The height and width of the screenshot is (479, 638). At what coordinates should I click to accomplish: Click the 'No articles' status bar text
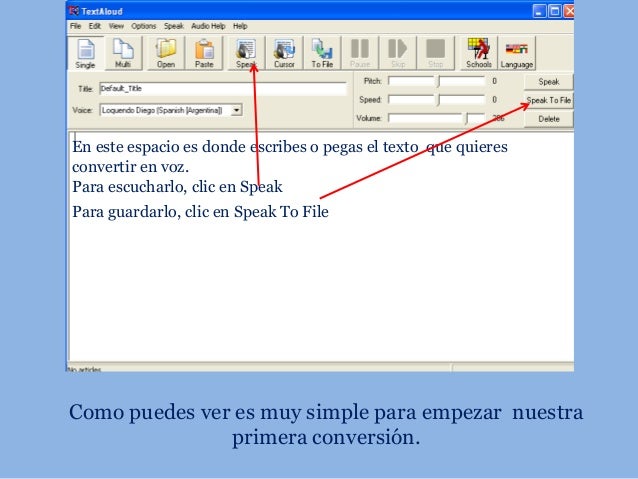(x=84, y=369)
